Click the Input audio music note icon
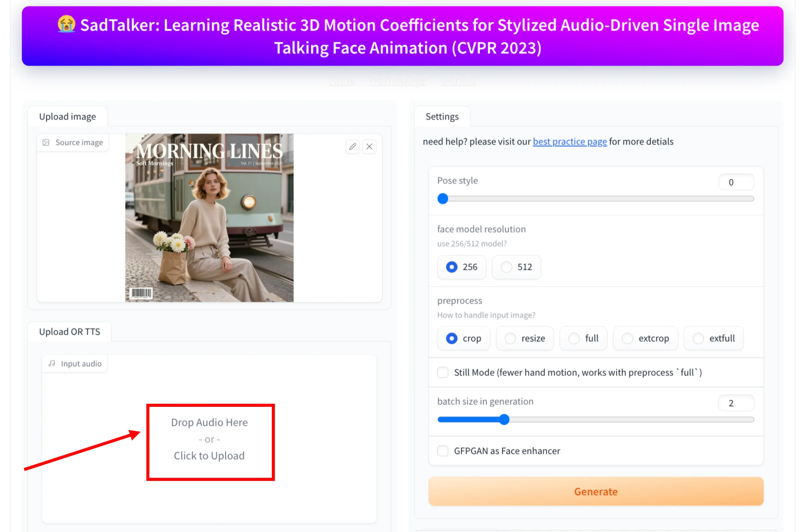Image resolution: width=802 pixels, height=532 pixels. tap(51, 363)
